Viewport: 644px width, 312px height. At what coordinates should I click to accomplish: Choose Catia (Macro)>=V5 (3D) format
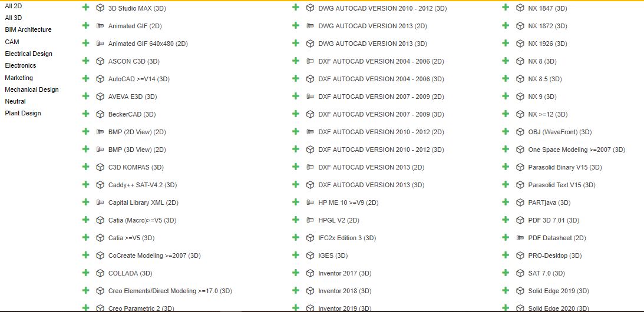[142, 220]
